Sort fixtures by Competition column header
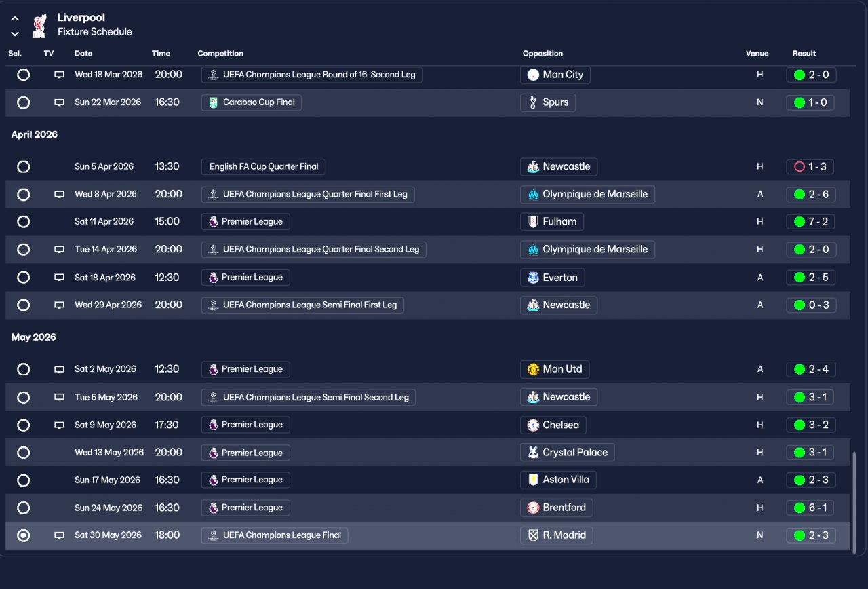 click(220, 54)
